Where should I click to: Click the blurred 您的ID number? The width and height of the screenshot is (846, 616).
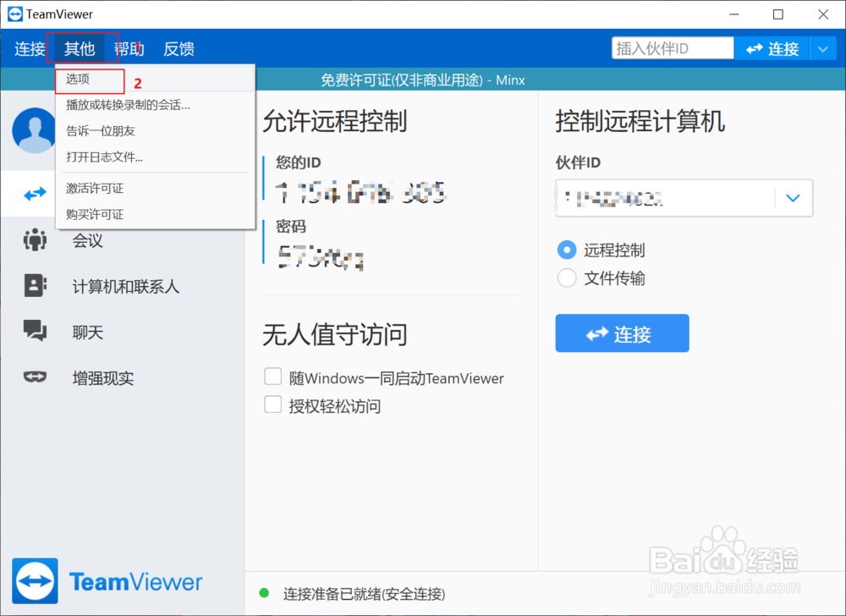tap(360, 192)
